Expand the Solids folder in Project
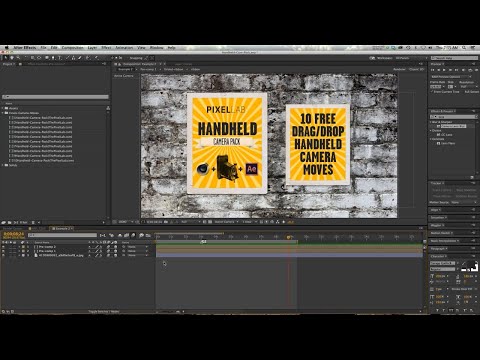This screenshot has width=480, height=360. click(3, 165)
